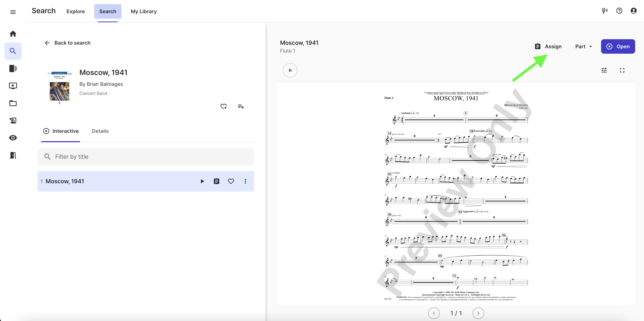This screenshot has height=321, width=644.
Task: Select the assignments quill icon in sidebar
Action: [x=13, y=120]
